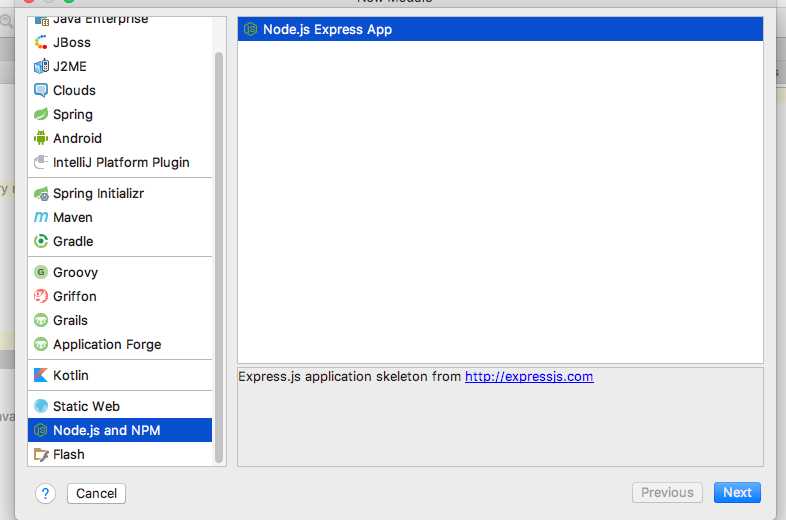The width and height of the screenshot is (786, 520).
Task: Choose Gradle module type
Action: tap(120, 241)
